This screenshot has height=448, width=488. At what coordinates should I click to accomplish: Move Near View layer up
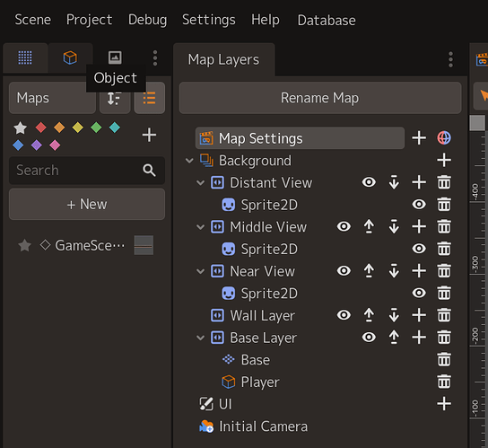tap(369, 271)
